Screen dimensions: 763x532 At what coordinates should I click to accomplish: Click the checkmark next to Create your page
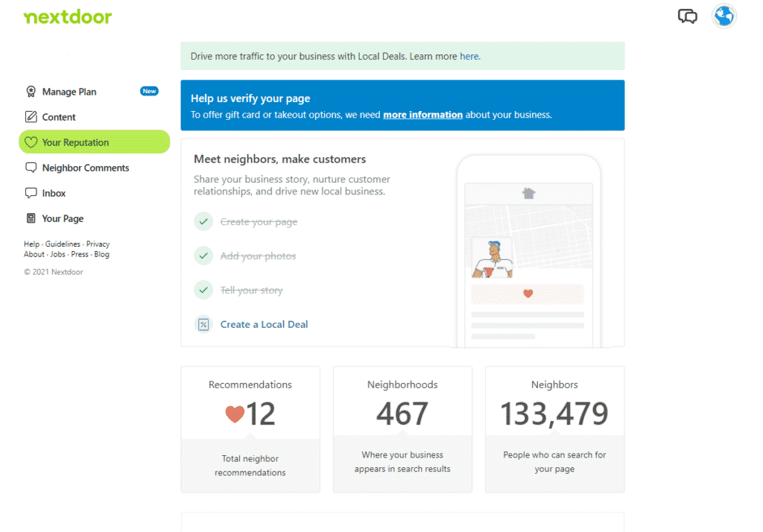point(203,221)
